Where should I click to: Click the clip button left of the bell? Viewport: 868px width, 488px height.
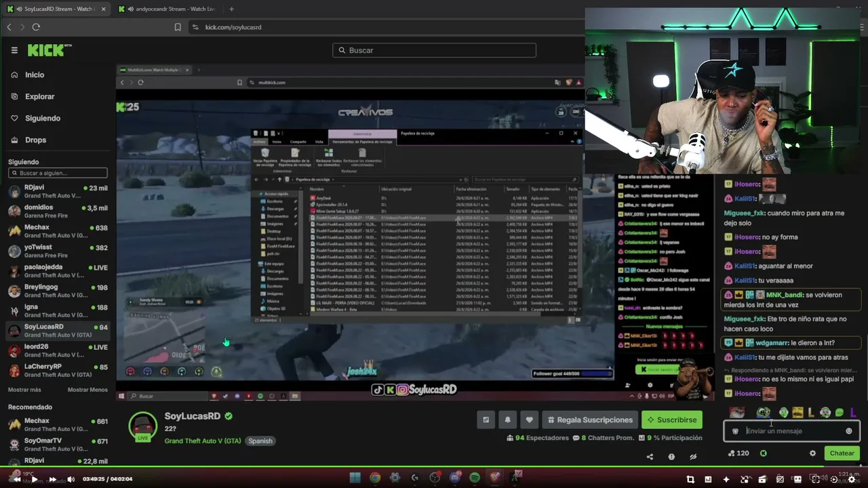point(486,420)
